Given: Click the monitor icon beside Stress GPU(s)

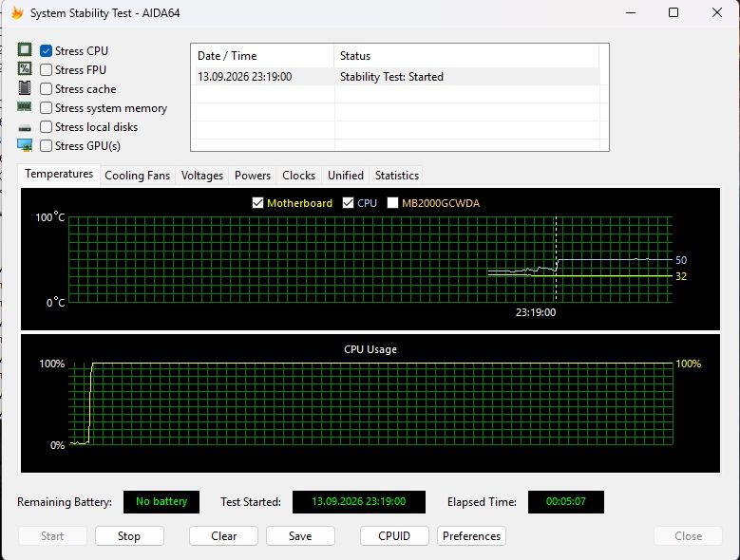Looking at the screenshot, I should [25, 145].
